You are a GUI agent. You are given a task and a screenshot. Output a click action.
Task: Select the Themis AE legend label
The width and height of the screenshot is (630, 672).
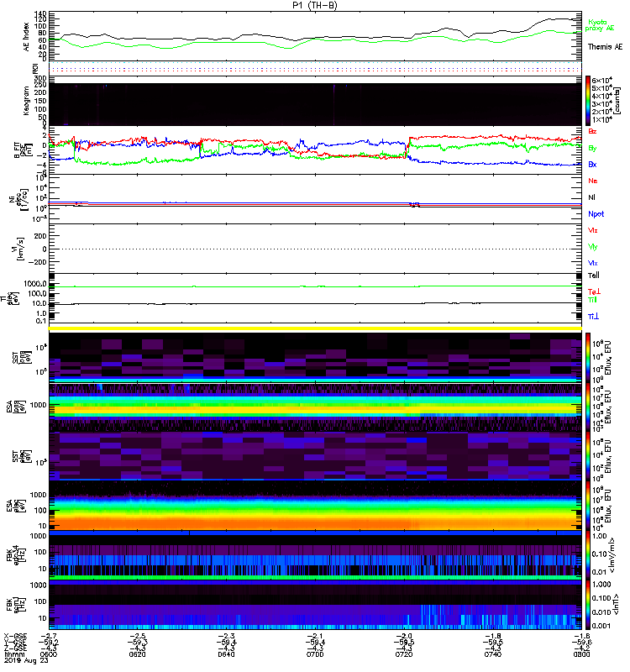[x=605, y=47]
